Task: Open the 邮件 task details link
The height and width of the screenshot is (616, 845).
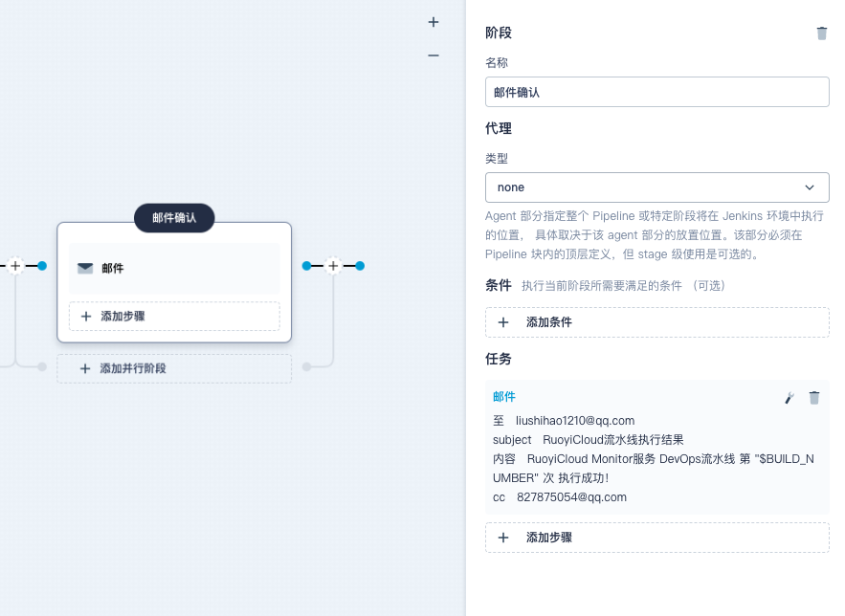Action: pyautogui.click(x=504, y=397)
